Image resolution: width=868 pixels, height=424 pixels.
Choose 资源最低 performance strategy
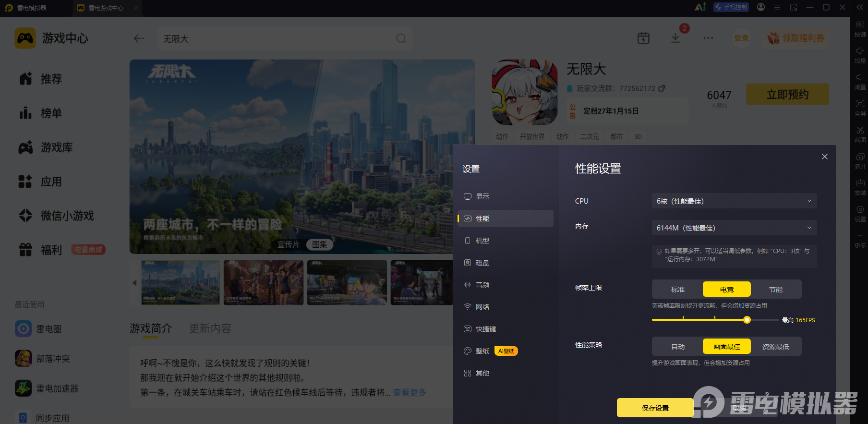pos(776,347)
